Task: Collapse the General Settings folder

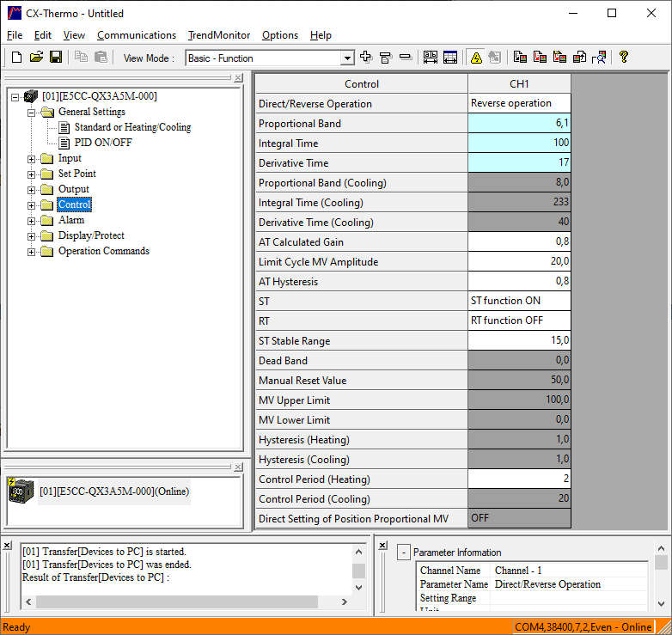Action: (31, 113)
